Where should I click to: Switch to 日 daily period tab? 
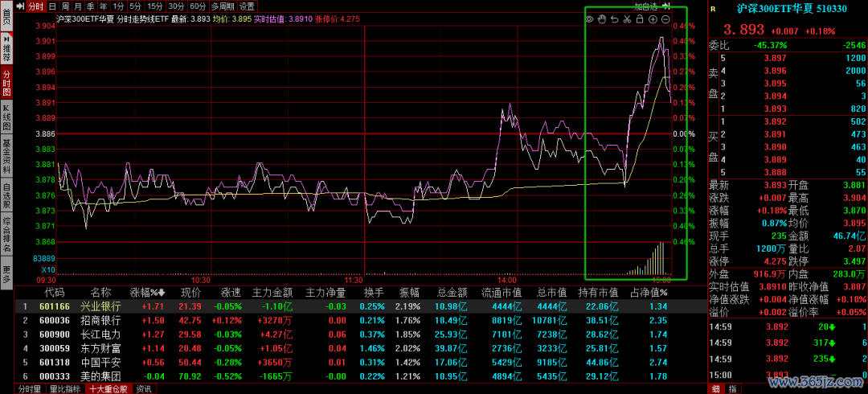point(52,6)
